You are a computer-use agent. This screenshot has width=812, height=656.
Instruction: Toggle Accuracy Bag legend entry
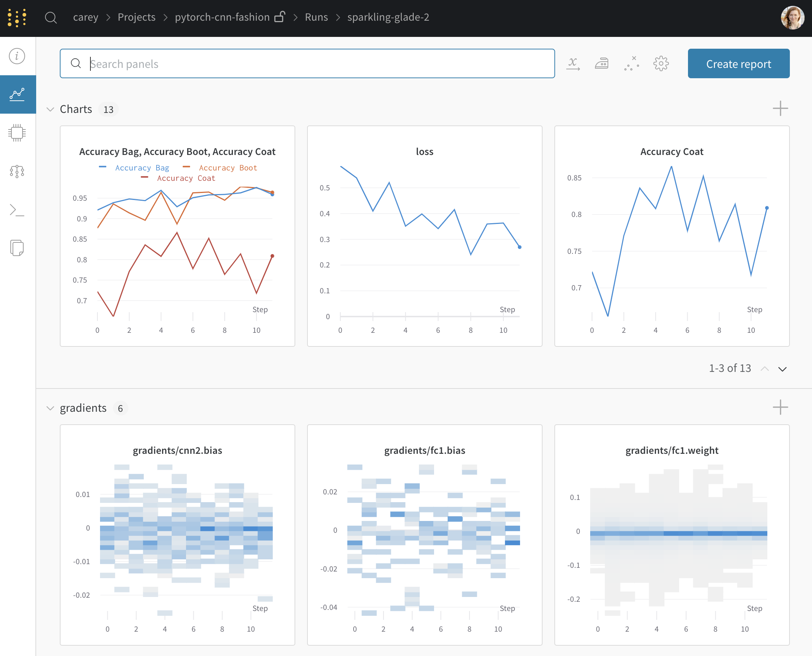coord(142,168)
